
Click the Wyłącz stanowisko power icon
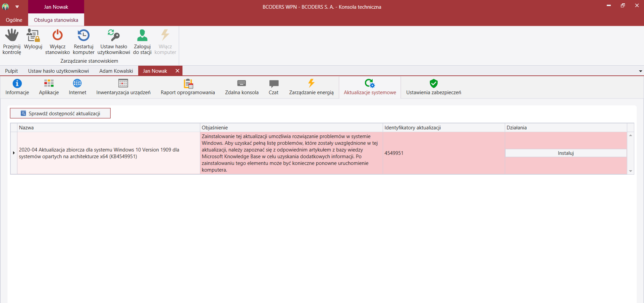coord(57,35)
